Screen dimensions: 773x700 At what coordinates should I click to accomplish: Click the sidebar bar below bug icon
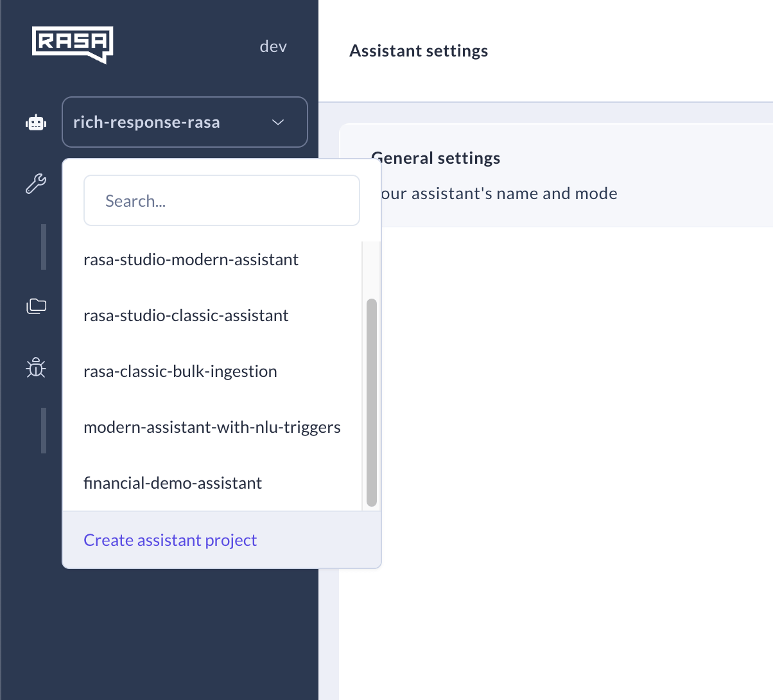coord(44,430)
